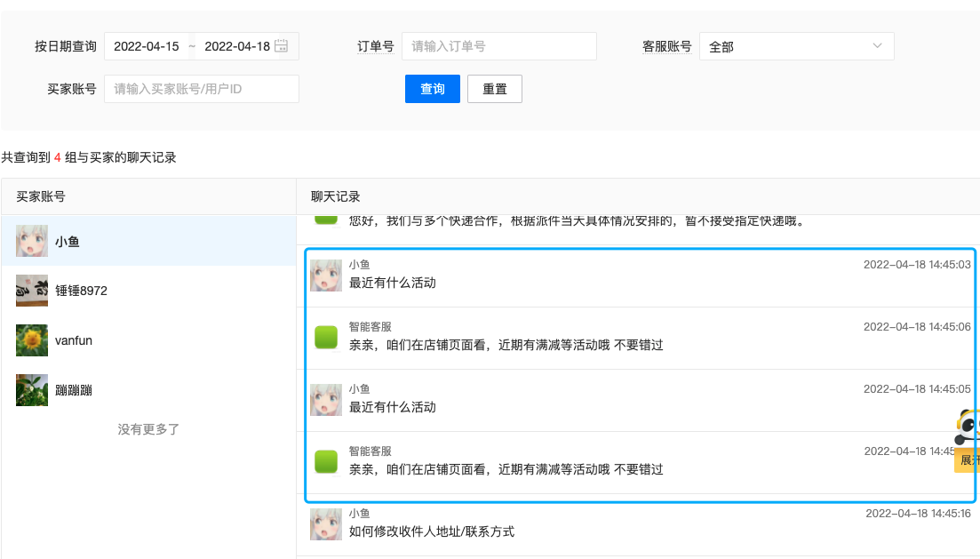The width and height of the screenshot is (980, 559).
Task: Select buyer 锤锤8972 from the list
Action: tap(81, 291)
